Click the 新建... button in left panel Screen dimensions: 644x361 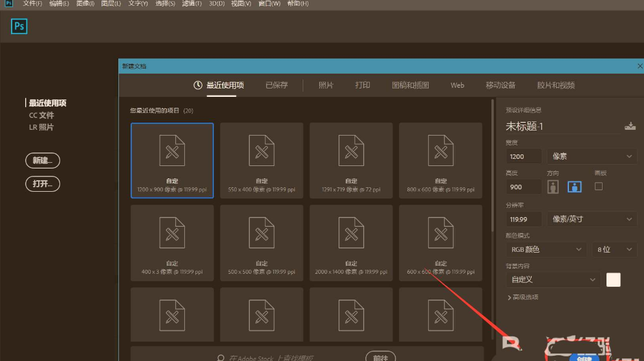[42, 160]
